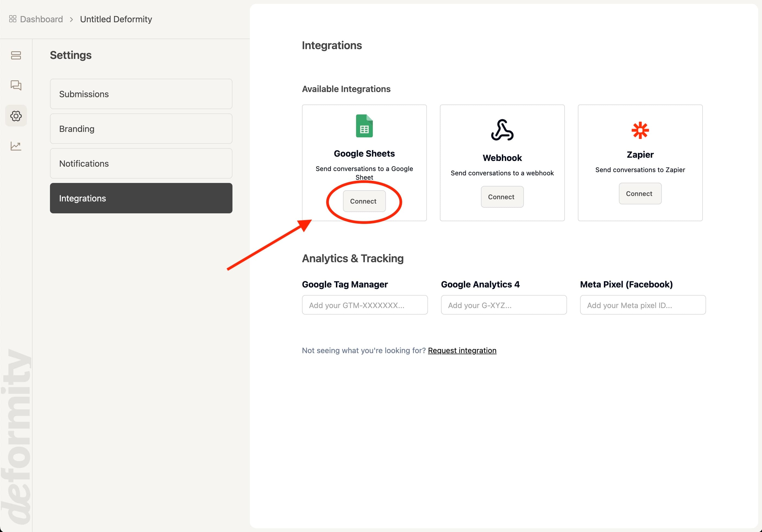
Task: Click the Meta Pixel ID field
Action: 642,305
